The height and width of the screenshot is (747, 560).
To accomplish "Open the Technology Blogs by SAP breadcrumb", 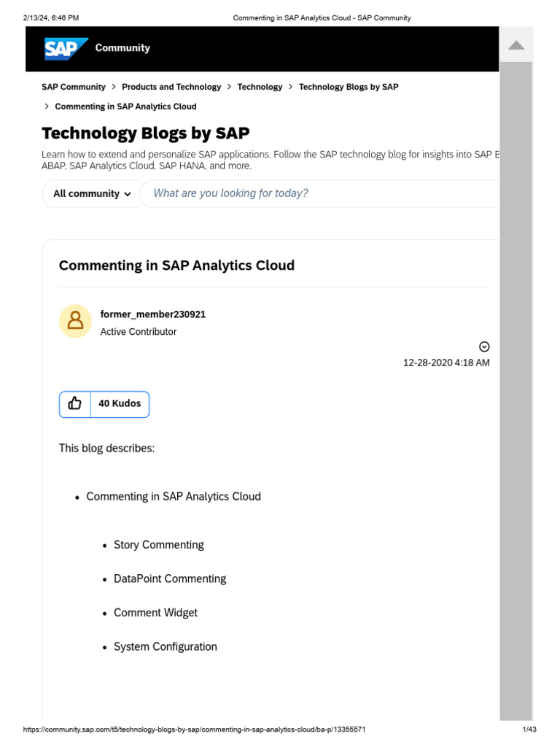I will pyautogui.click(x=349, y=87).
